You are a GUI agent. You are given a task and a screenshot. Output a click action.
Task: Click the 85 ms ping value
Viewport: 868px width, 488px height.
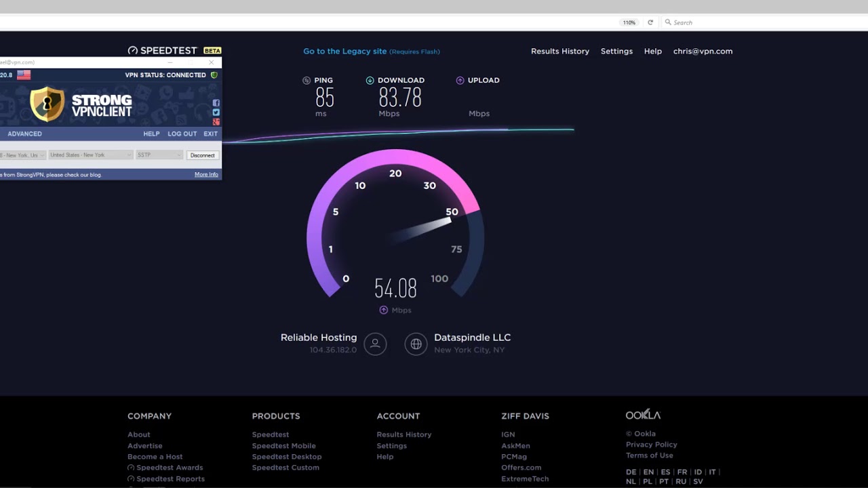click(x=325, y=98)
